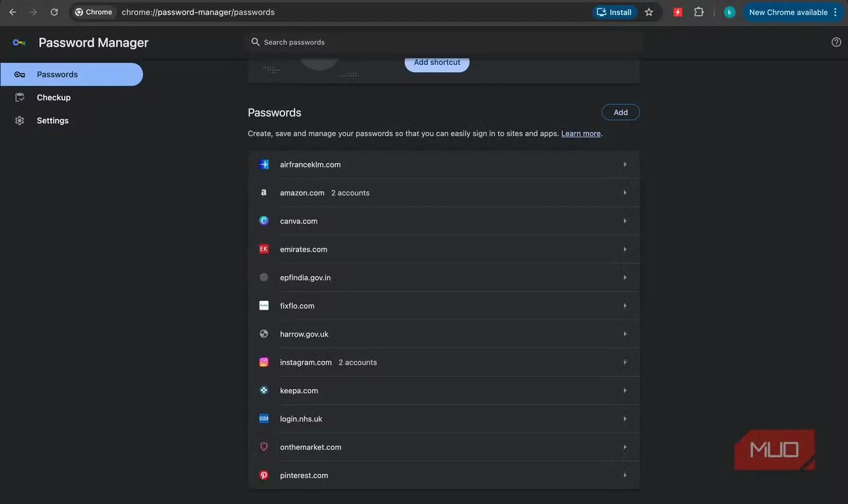Click the Emirates EK favicon
The image size is (848, 504).
click(264, 249)
